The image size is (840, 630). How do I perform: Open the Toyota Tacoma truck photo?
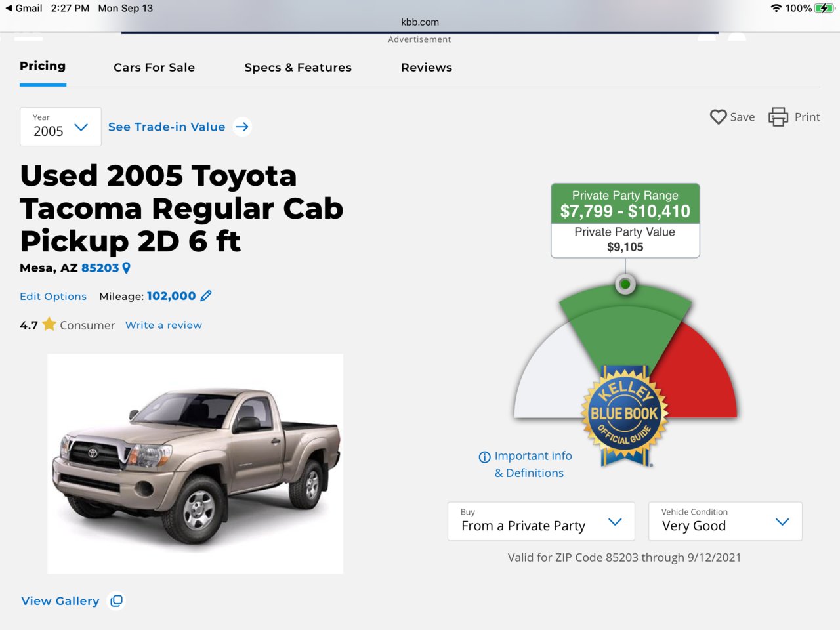[x=196, y=464]
